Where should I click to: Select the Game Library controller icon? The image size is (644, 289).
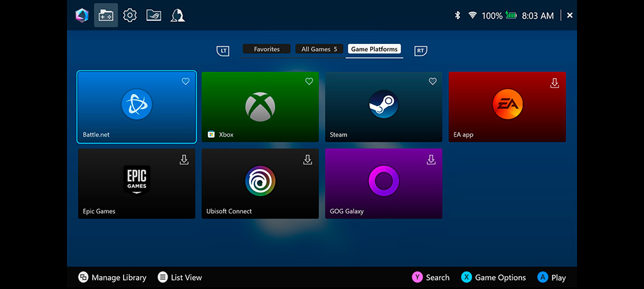106,15
